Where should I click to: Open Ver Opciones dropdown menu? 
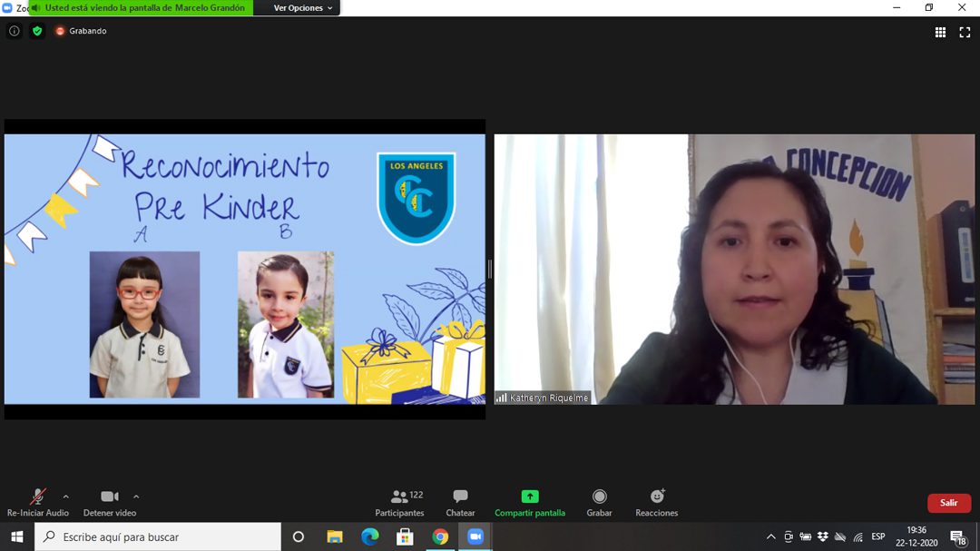click(x=304, y=8)
